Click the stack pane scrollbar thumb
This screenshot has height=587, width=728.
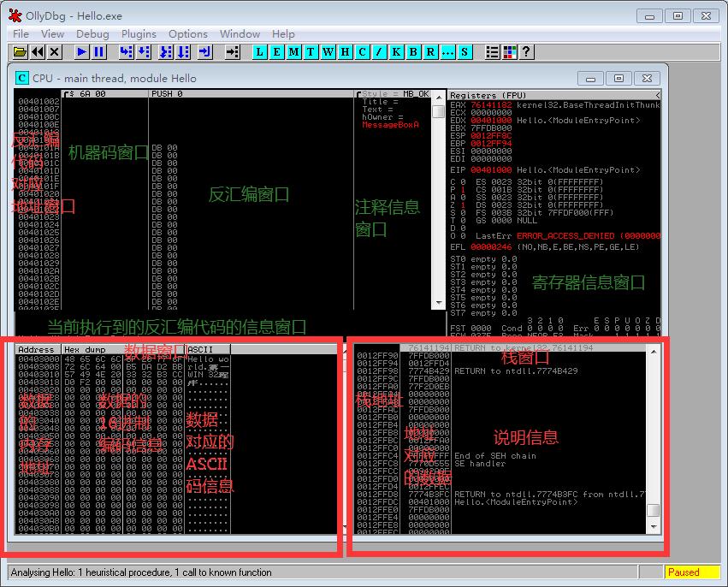654,510
